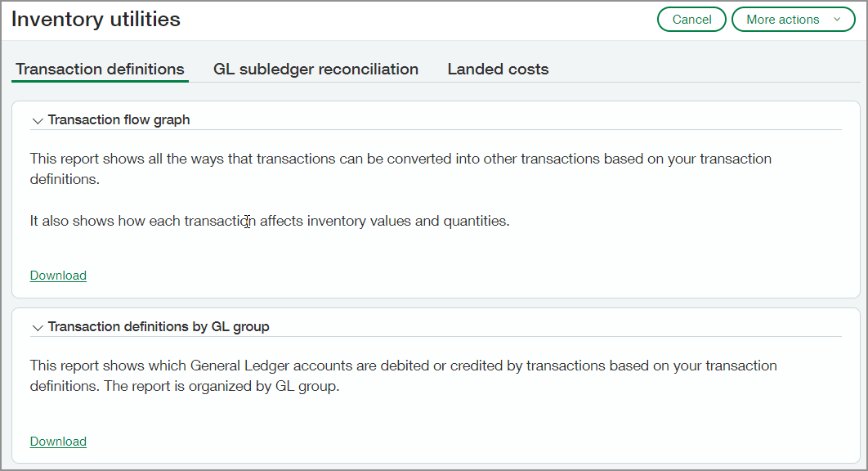The width and height of the screenshot is (868, 471).
Task: Click the Transaction flow graph section header
Action: click(119, 119)
